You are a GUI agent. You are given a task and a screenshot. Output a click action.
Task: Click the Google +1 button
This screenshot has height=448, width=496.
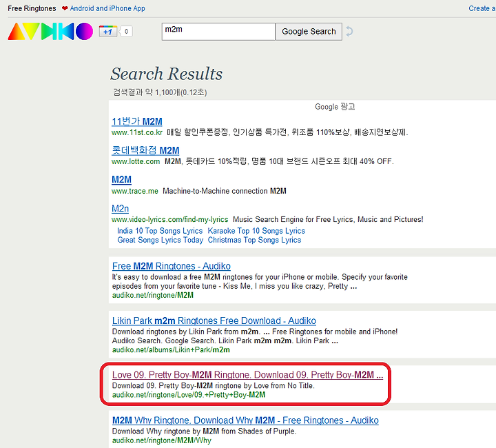[108, 31]
